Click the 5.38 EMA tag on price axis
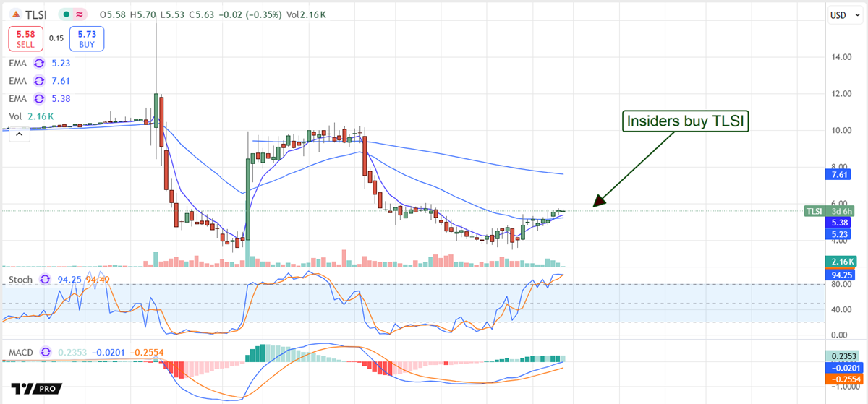The width and height of the screenshot is (868, 404). pos(836,223)
